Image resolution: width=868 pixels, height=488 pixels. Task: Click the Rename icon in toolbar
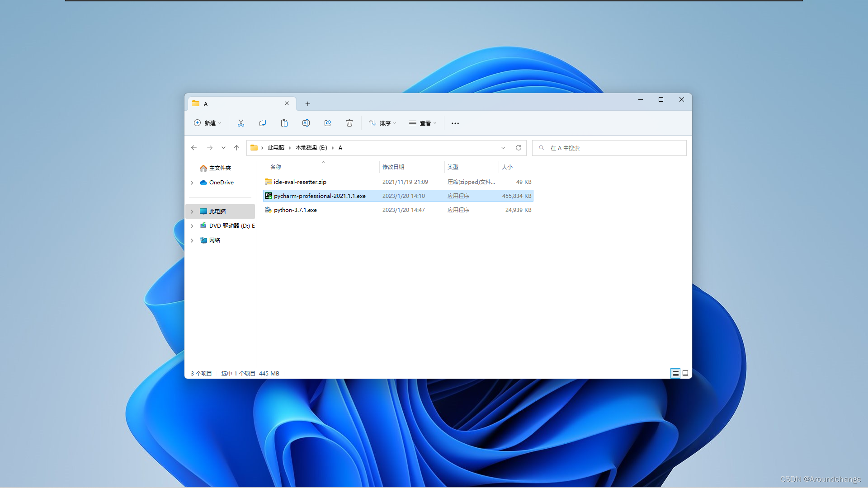click(x=306, y=123)
